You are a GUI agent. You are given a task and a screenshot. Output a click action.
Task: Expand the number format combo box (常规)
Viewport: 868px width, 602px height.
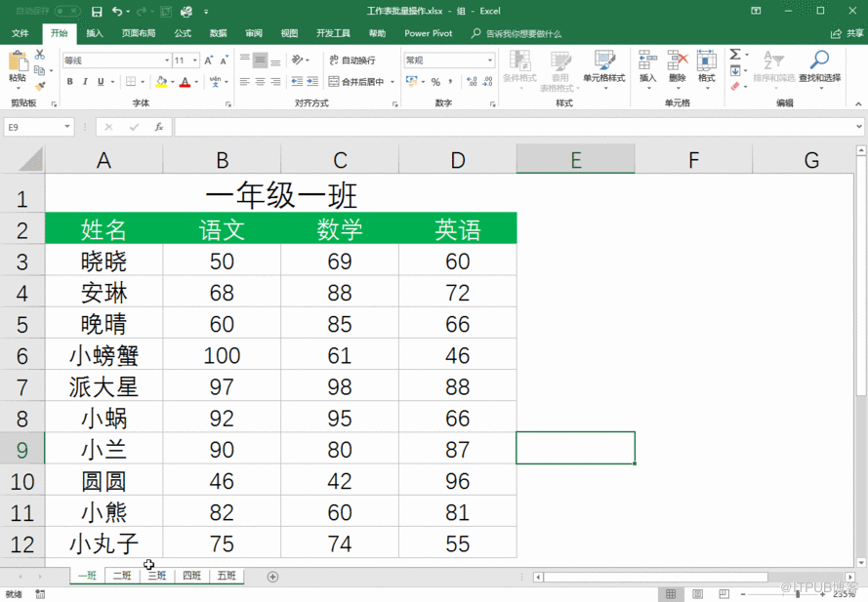[x=490, y=60]
